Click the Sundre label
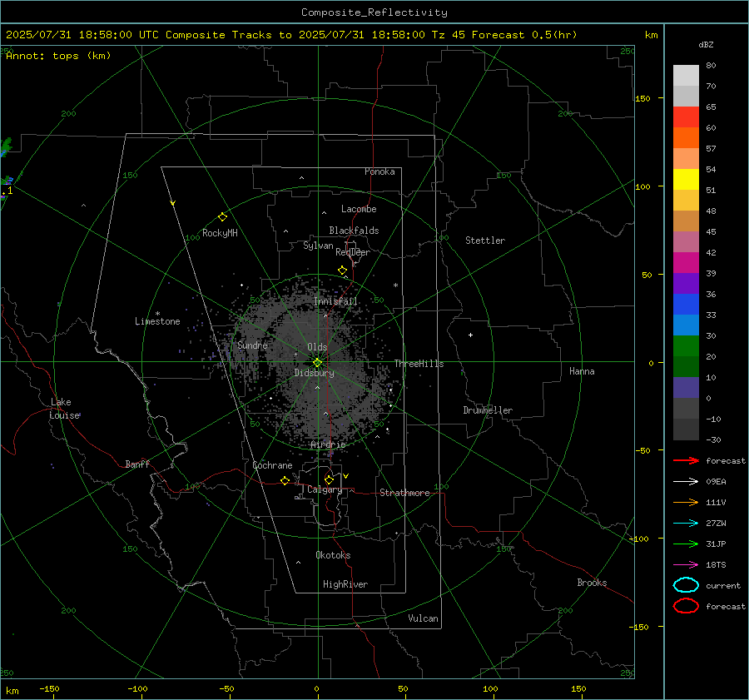Image resolution: width=749 pixels, height=700 pixels. point(252,345)
